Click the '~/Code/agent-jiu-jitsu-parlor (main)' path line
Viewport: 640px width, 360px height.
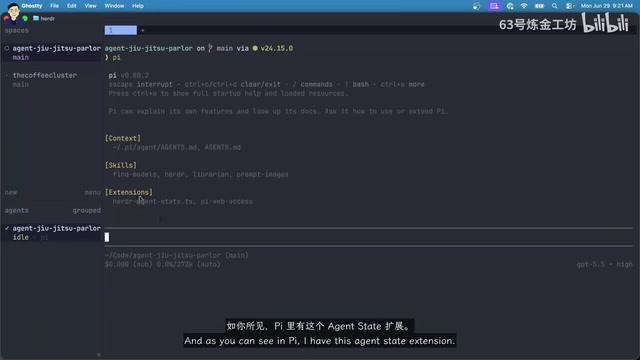pyautogui.click(x=176, y=256)
